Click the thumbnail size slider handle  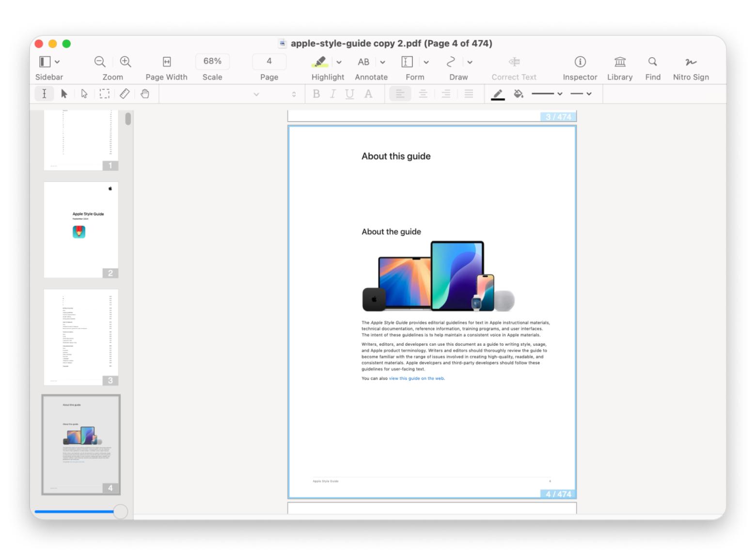120,512
